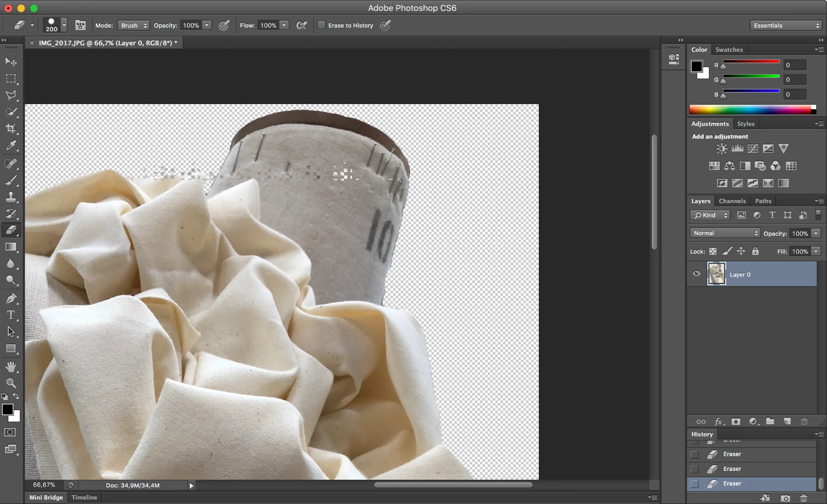Toggle pressure controls size
This screenshot has width=827, height=504.
point(385,25)
